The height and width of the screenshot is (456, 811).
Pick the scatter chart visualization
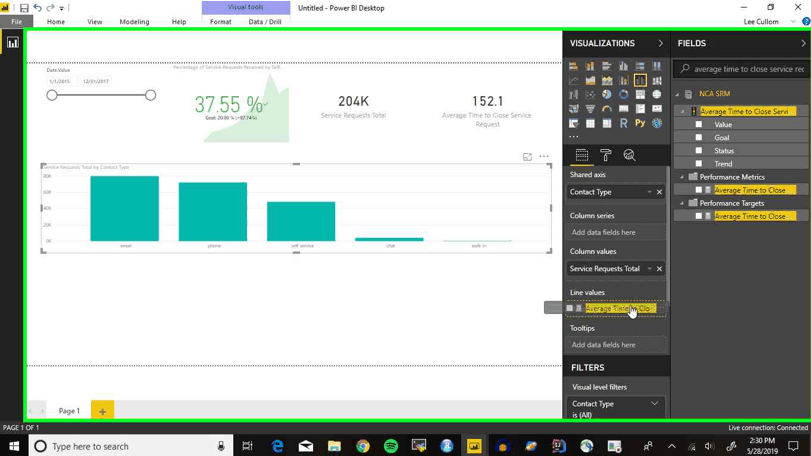(x=590, y=95)
